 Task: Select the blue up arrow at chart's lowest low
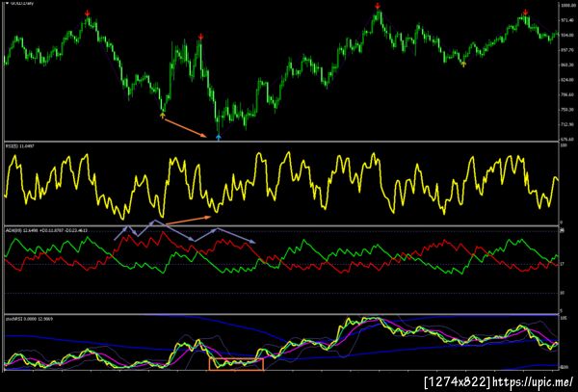pos(219,137)
